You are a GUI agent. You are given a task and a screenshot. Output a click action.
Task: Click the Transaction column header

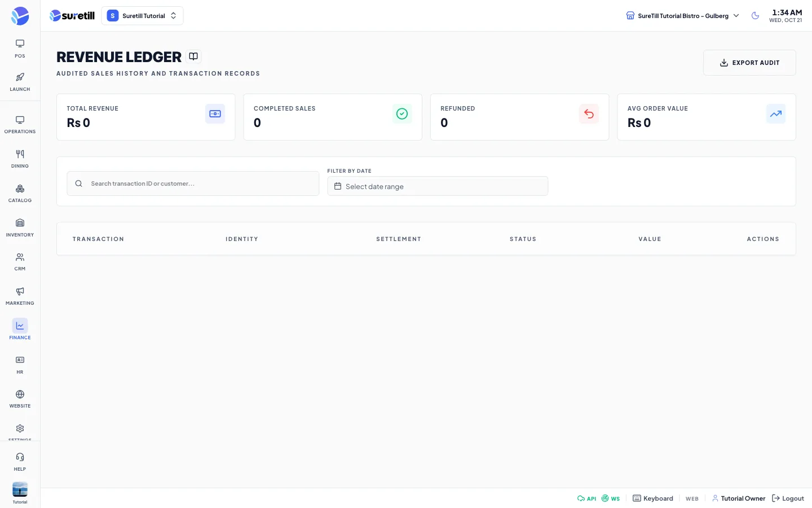98,239
